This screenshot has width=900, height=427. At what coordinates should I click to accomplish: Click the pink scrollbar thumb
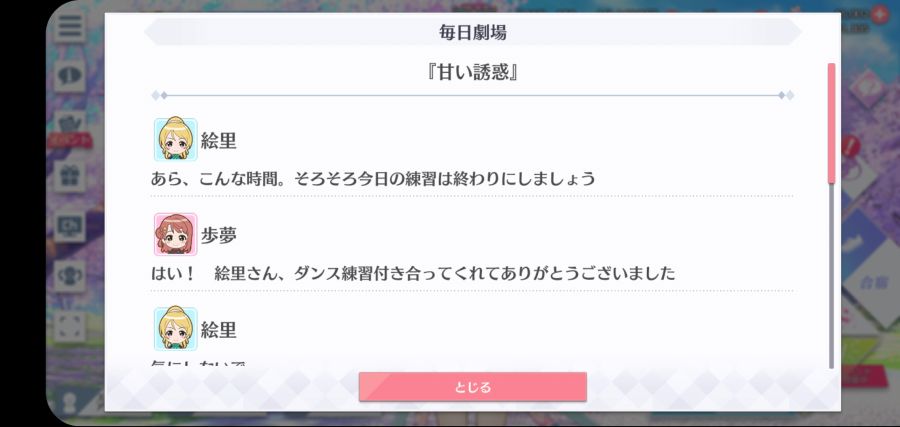(x=831, y=123)
